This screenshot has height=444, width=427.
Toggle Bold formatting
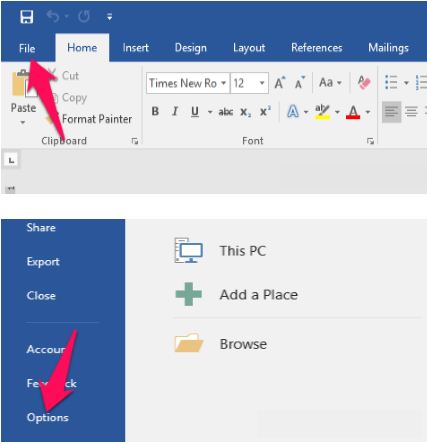(x=155, y=111)
